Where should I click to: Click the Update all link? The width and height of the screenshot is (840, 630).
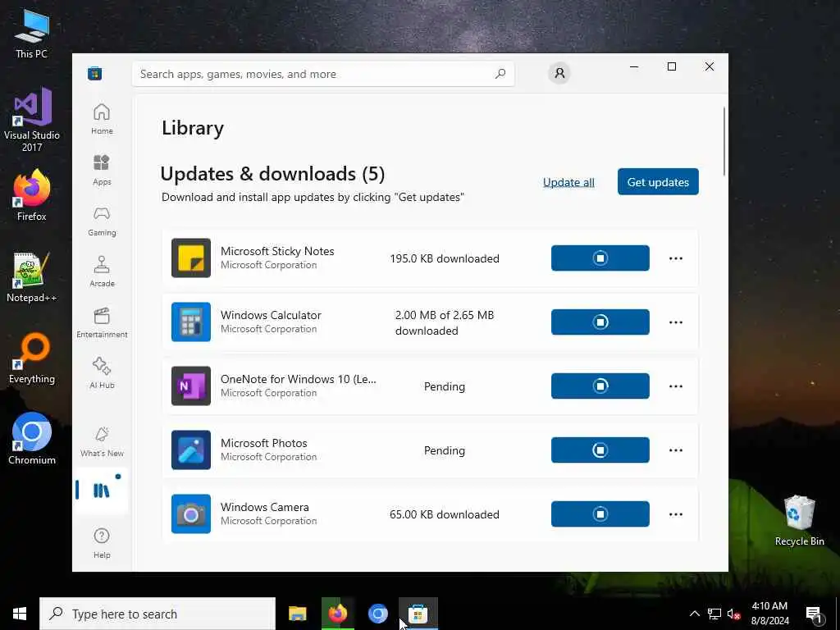point(568,182)
